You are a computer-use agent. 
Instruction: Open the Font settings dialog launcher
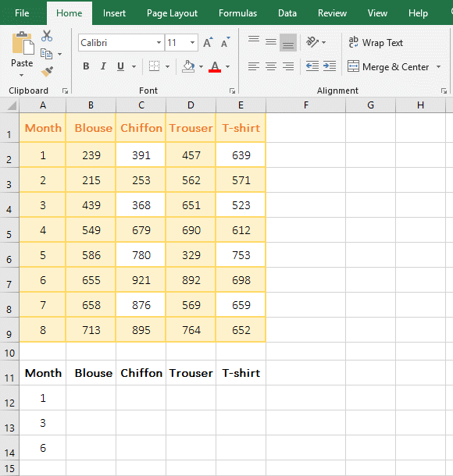[x=233, y=91]
